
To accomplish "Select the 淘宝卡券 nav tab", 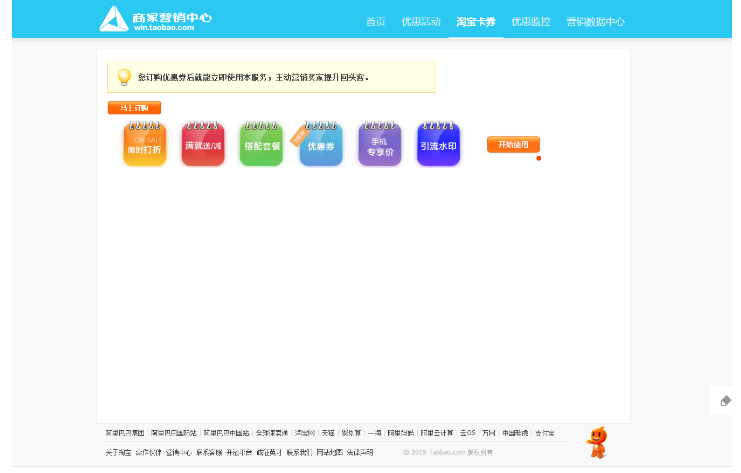I will tap(476, 22).
